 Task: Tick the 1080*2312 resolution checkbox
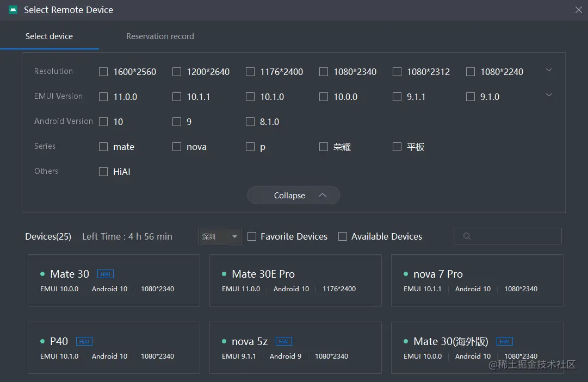point(397,72)
